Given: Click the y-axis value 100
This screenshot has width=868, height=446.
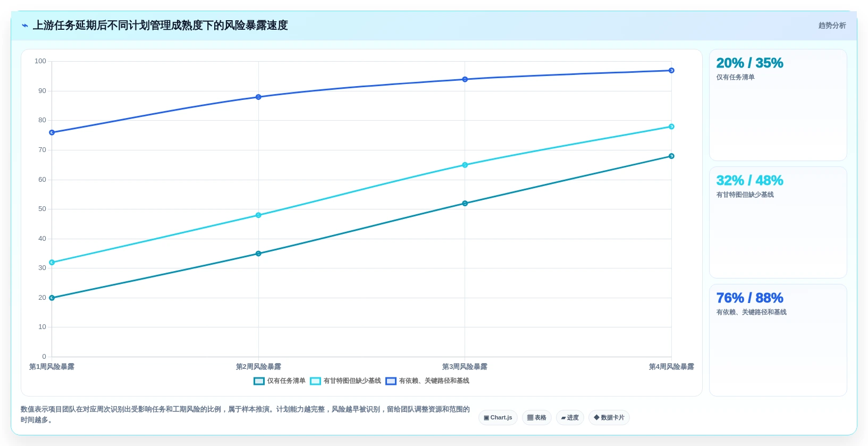Looking at the screenshot, I should click(40, 61).
